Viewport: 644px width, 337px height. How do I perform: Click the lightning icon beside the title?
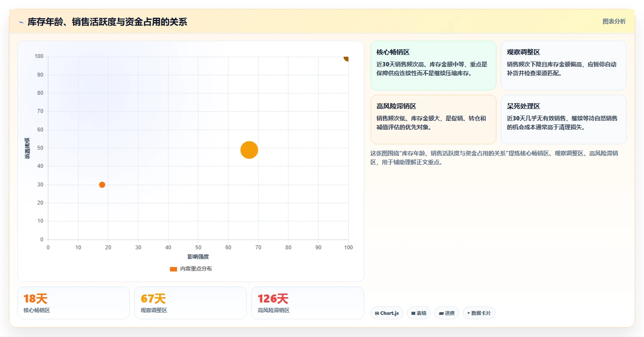(x=21, y=22)
